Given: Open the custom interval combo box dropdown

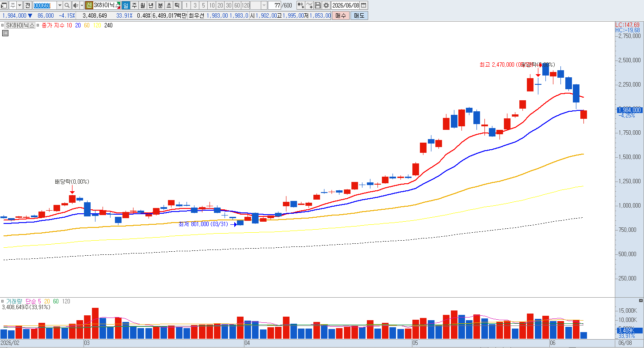Looking at the screenshot, I should [x=264, y=5].
